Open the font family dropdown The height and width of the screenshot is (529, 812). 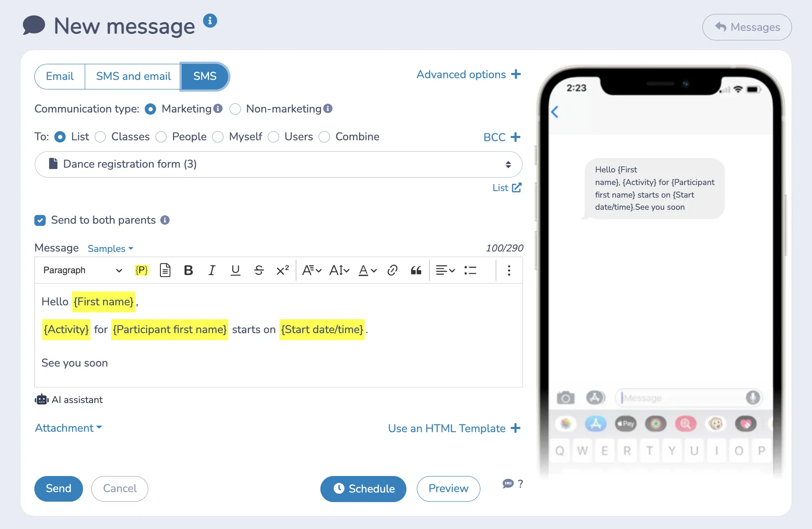[312, 270]
